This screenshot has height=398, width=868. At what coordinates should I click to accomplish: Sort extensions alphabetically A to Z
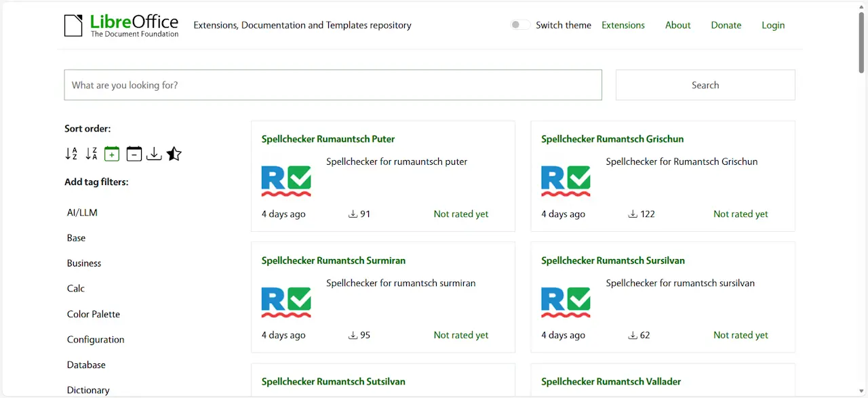coord(71,154)
